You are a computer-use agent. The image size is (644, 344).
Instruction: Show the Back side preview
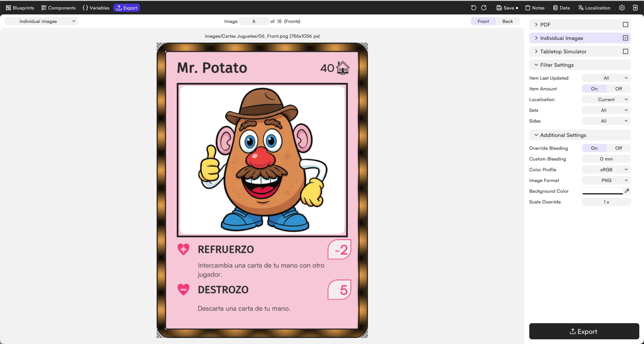point(507,21)
